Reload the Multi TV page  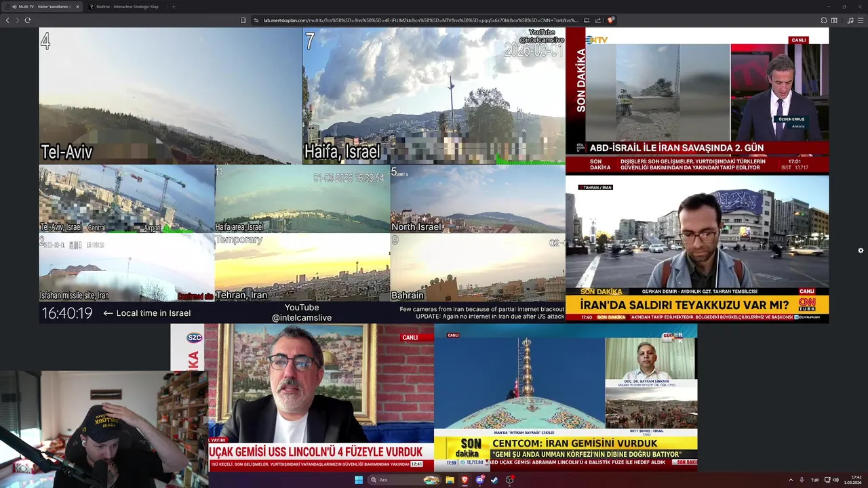click(28, 20)
